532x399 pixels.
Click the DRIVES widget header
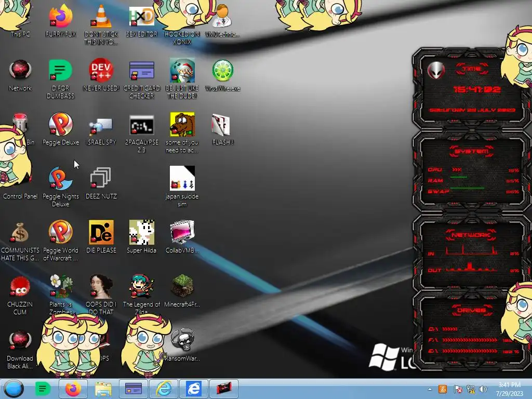[472, 310]
